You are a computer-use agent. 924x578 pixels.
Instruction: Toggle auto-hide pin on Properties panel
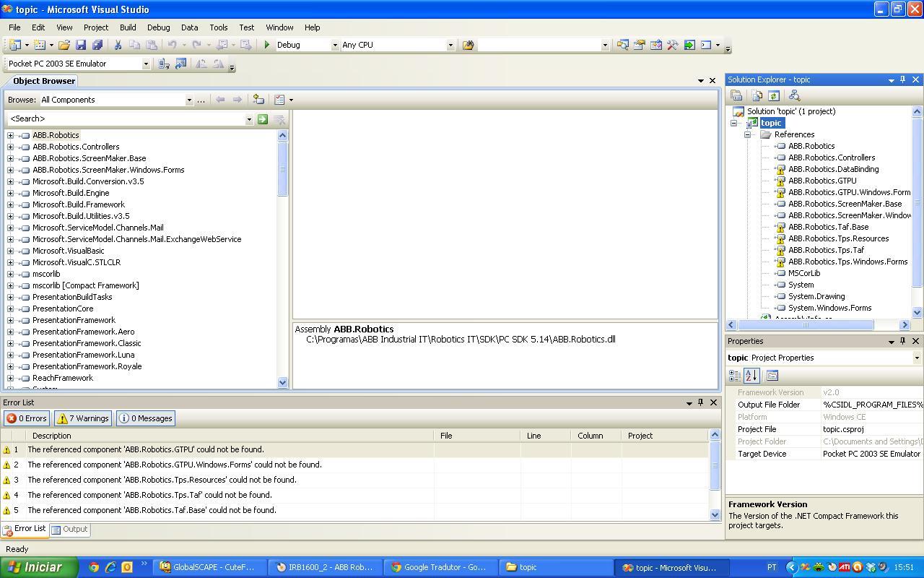coord(902,341)
